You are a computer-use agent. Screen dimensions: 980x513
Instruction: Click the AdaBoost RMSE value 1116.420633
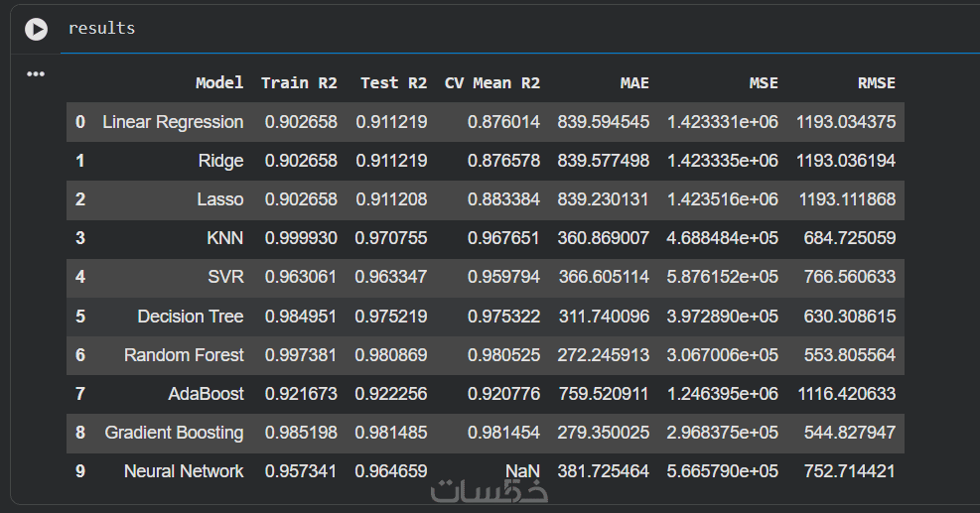click(x=847, y=394)
